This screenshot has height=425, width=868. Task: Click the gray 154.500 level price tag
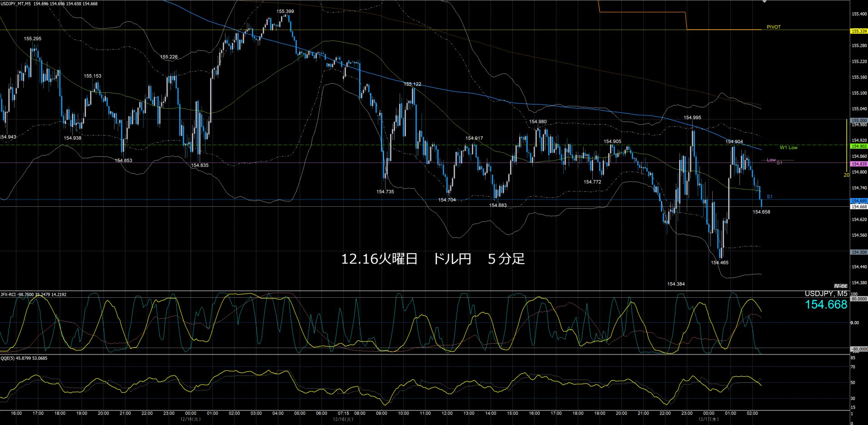click(x=858, y=252)
